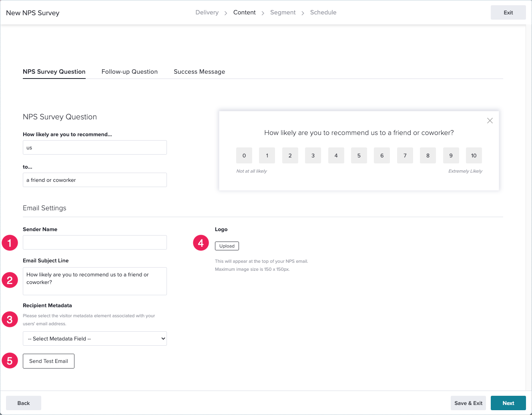Screen dimensions: 532x415
Task: Click the 'a friend or coworker' field
Action: pos(94,180)
